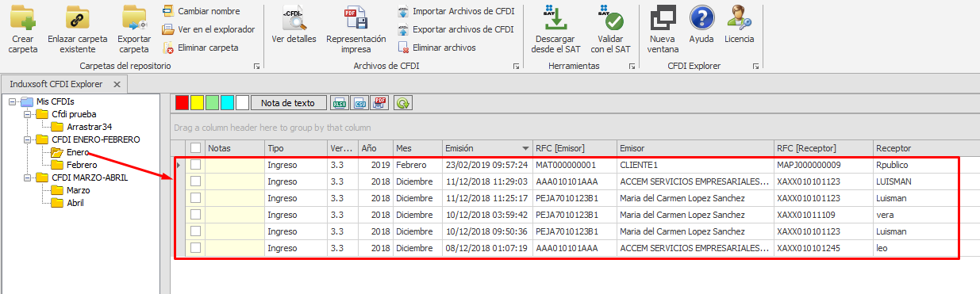Close the Induxsoft CFDI Explorer tab
The width and height of the screenshot is (980, 294).
coord(117,84)
